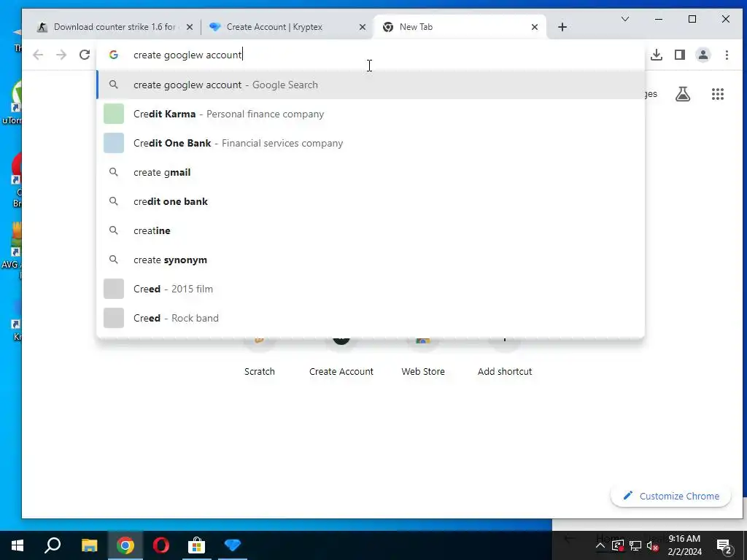The image size is (747, 560).
Task: Close the Kryptex Create Account tab
Action: [x=363, y=27]
